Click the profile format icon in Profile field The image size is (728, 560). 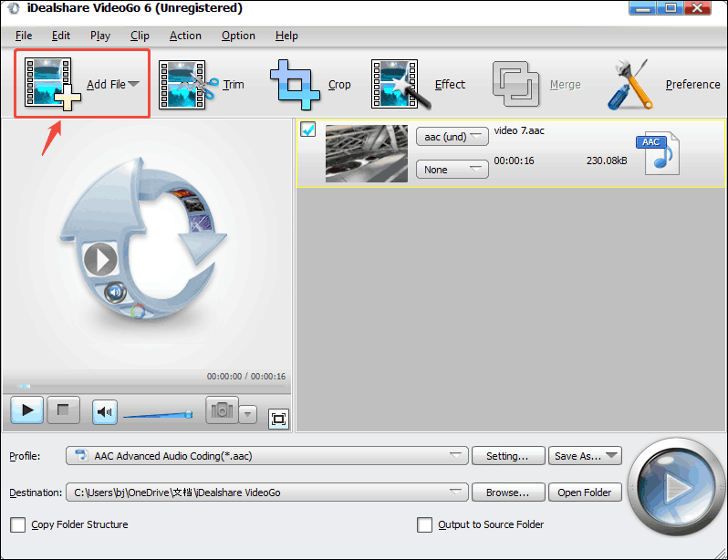point(81,455)
